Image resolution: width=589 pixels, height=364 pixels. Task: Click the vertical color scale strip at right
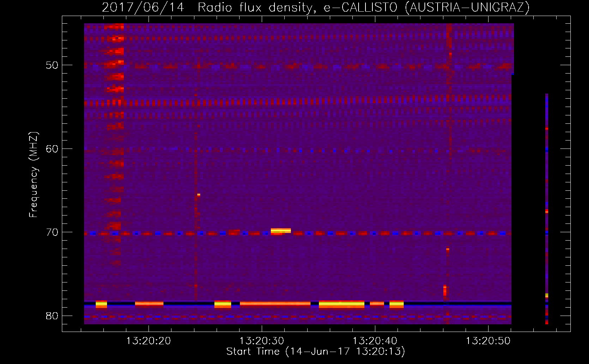(x=547, y=209)
